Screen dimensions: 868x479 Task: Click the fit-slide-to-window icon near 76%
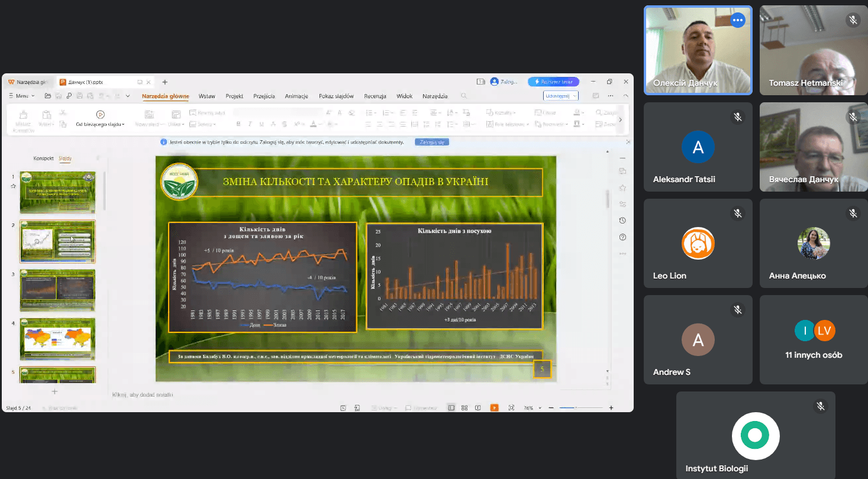[511, 408]
